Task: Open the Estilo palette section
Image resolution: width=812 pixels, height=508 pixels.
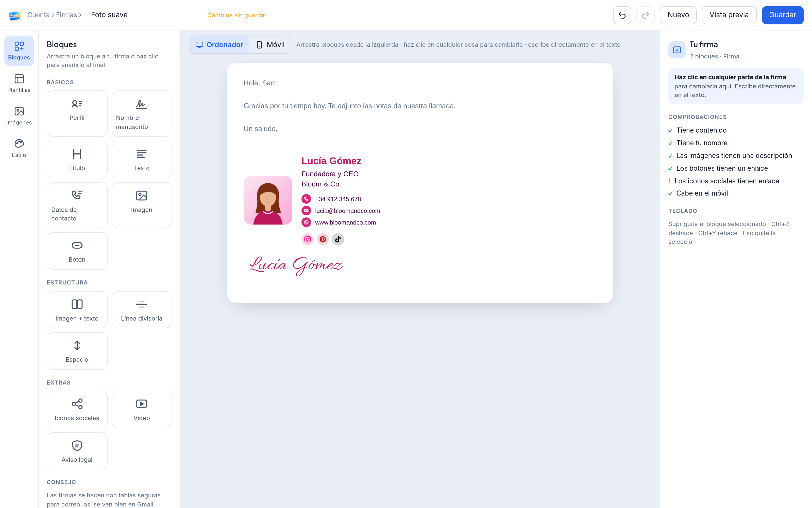Action: click(19, 148)
